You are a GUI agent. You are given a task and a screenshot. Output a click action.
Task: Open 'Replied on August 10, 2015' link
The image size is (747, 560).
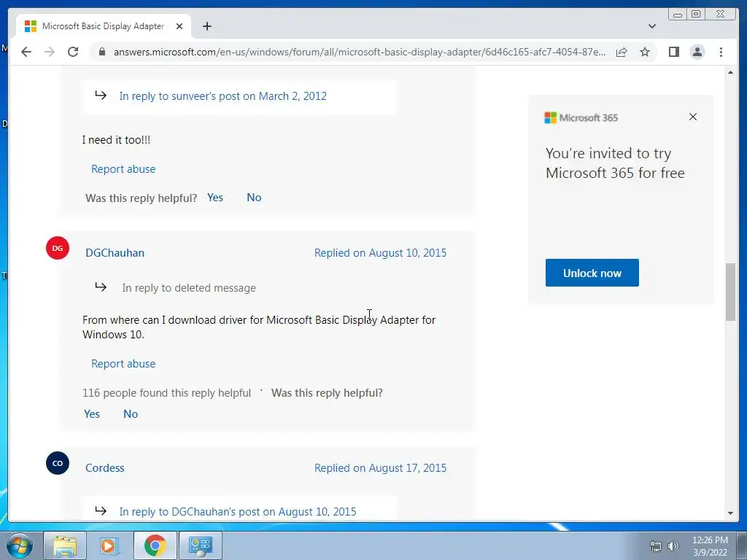pyautogui.click(x=380, y=253)
